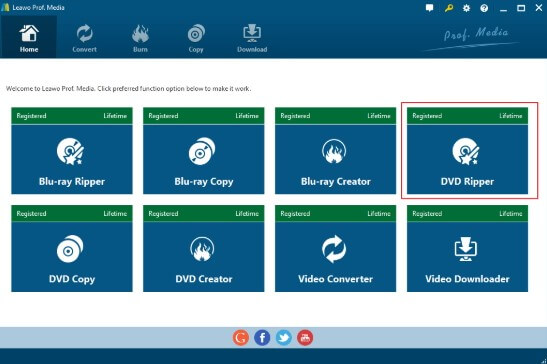Screen dimensions: 547x364
Task: Open settings via the gear icon
Action: click(x=466, y=8)
